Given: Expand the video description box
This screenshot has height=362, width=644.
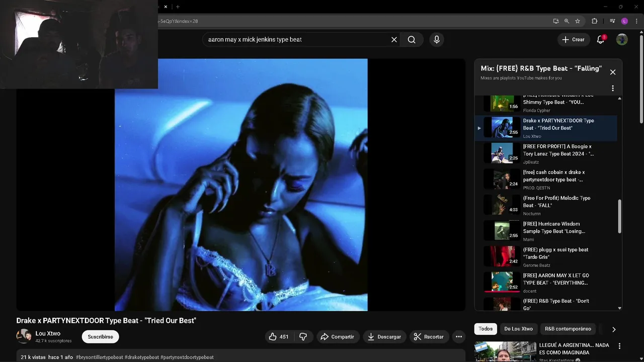Looking at the screenshot, I should point(240,356).
